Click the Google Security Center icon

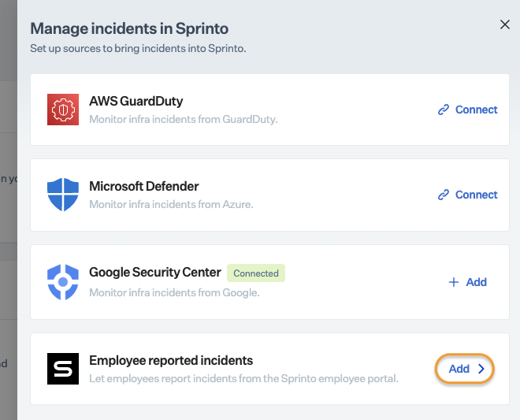click(63, 282)
